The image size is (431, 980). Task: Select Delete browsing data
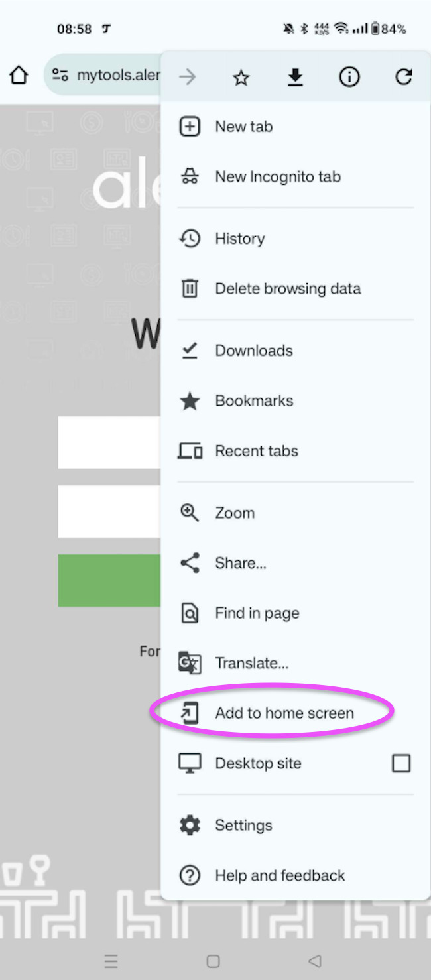point(288,289)
